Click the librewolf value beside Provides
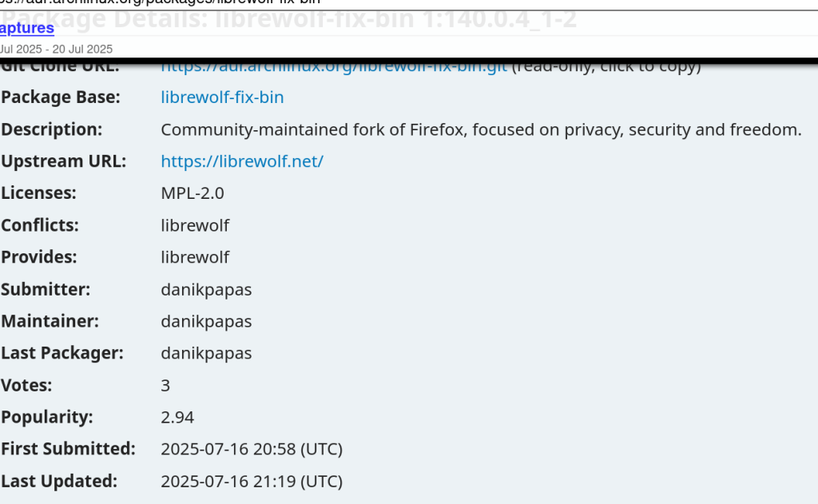The height and width of the screenshot is (504, 818). click(x=195, y=257)
